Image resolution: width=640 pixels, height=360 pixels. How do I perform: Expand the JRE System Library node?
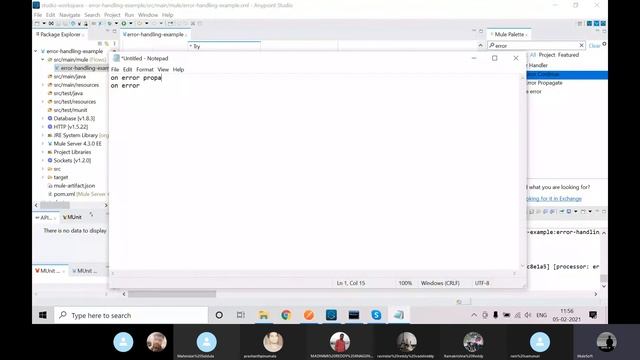pos(43,135)
